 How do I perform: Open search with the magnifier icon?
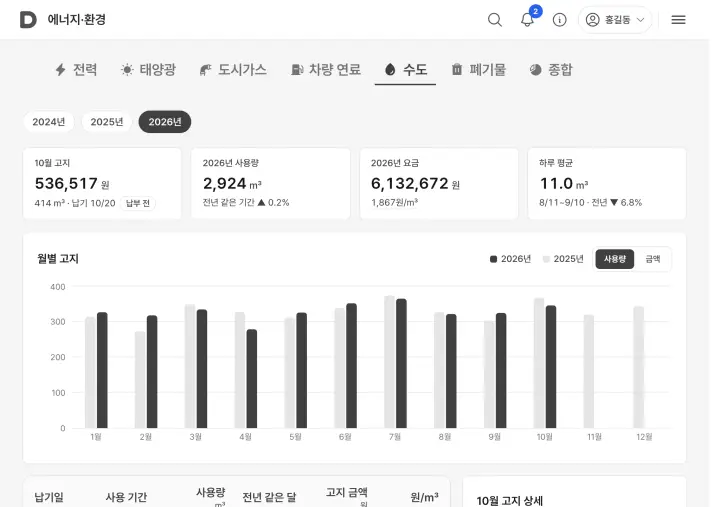coord(495,20)
